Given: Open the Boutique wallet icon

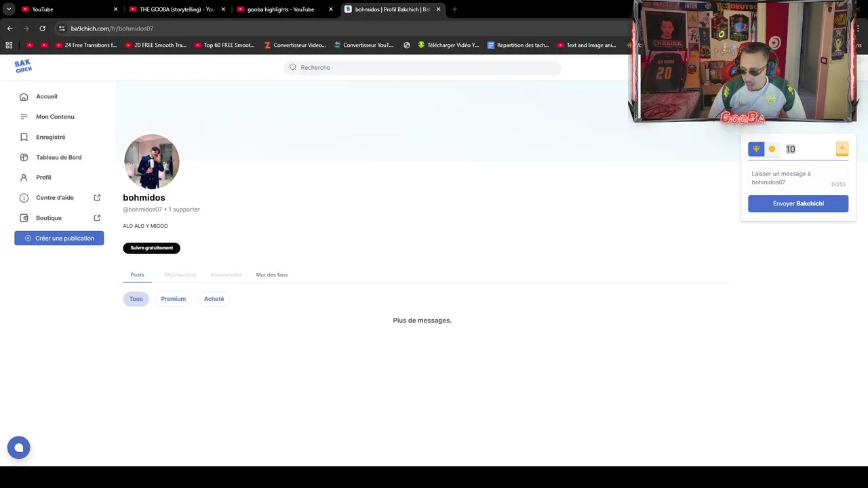Looking at the screenshot, I should (x=24, y=218).
